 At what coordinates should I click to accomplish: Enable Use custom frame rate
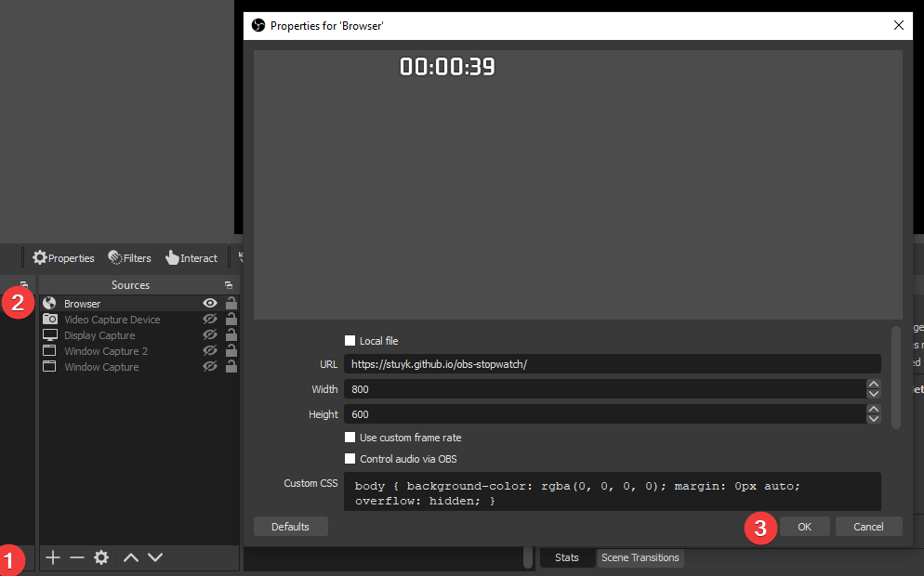(x=350, y=438)
